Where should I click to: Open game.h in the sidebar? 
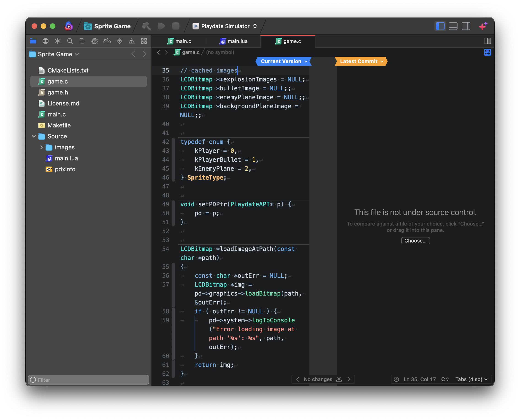(x=88, y=92)
